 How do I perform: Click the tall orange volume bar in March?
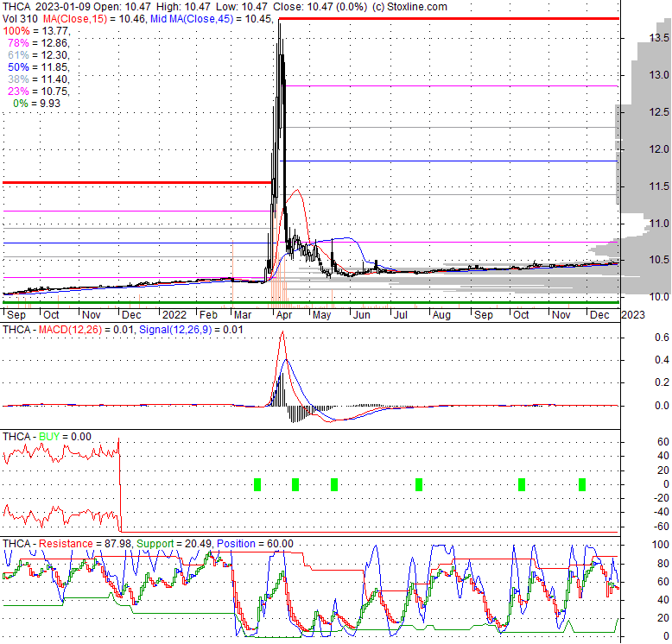232,273
